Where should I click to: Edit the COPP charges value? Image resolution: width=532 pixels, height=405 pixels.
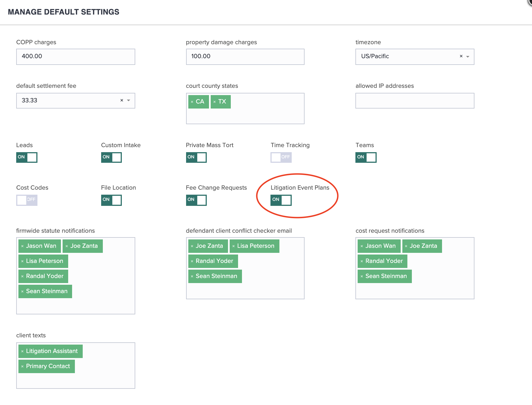[75, 56]
